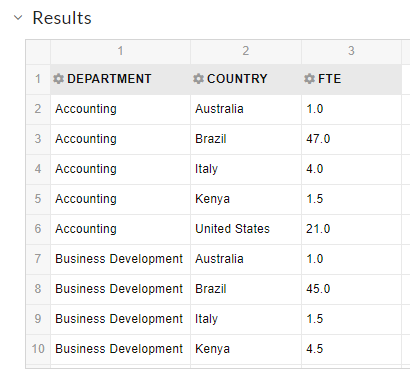Select the 21.0 FTE cell

point(351,229)
